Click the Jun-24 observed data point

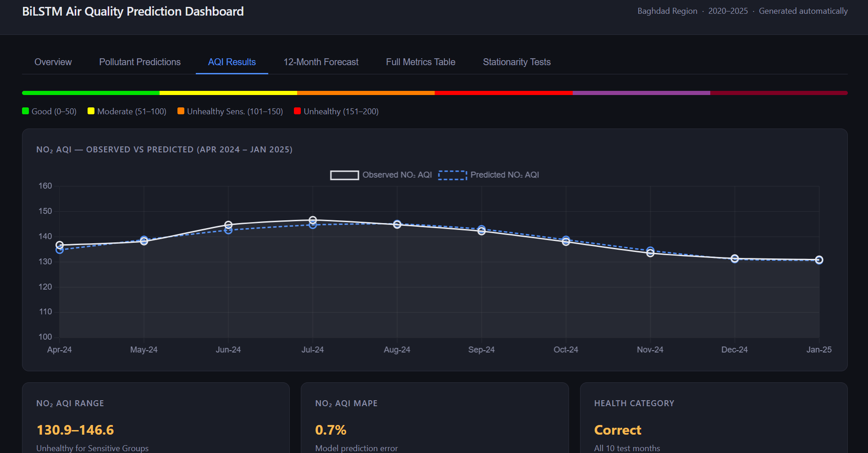tap(228, 225)
